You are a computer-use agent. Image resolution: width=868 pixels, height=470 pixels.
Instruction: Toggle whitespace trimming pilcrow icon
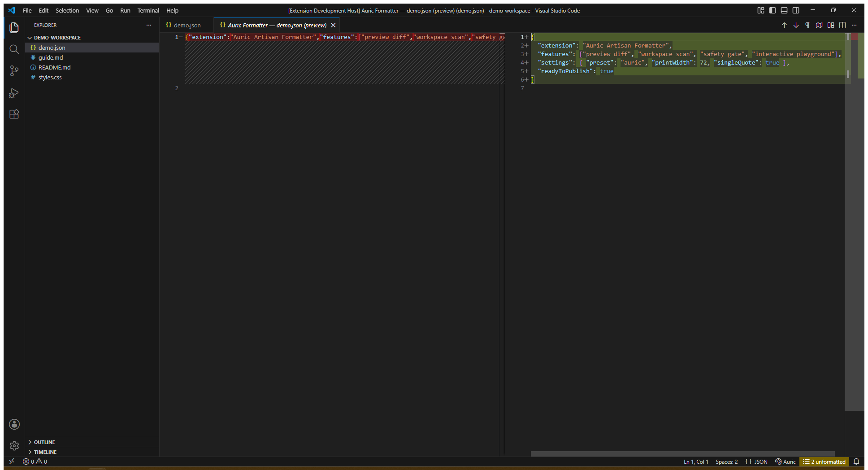point(807,25)
